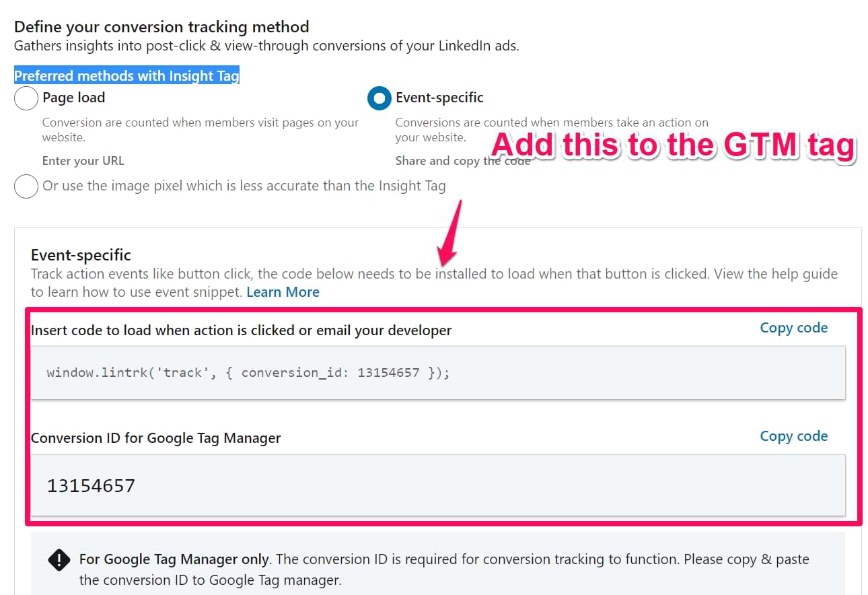This screenshot has width=868, height=595.
Task: Select the Event-specific radio button
Action: click(x=379, y=98)
